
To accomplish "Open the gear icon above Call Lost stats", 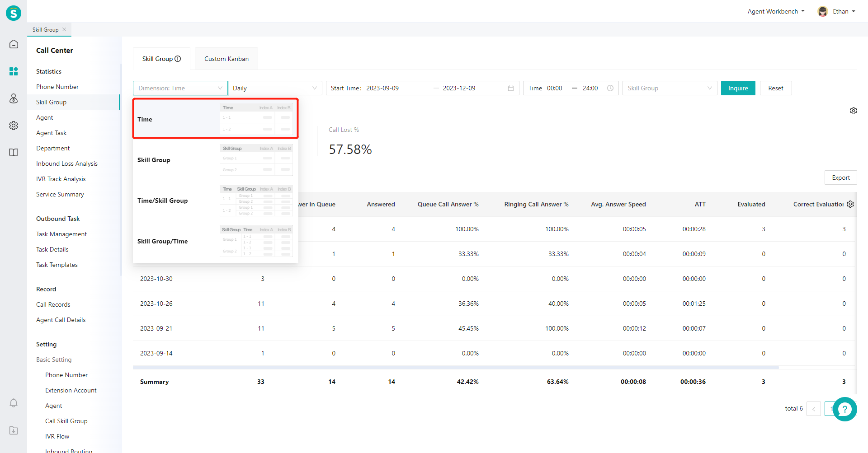I will click(x=854, y=111).
